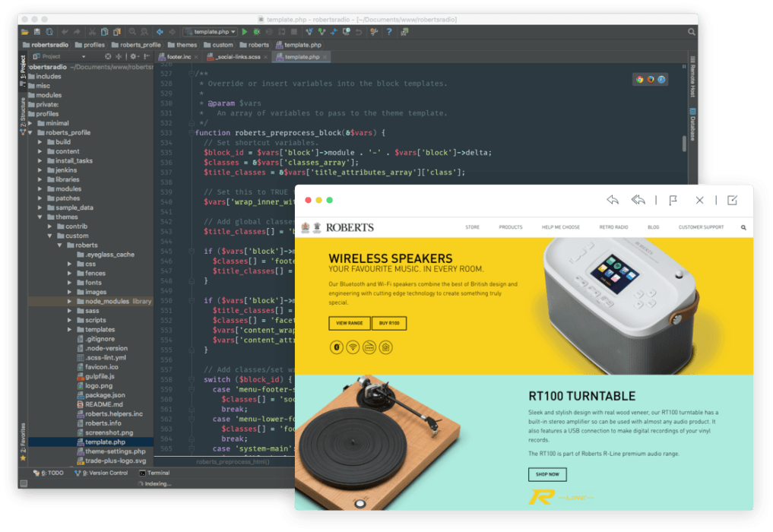Click the Synchronize icon in the toolbar
Viewport: 773px width, 532px height.
(49, 32)
